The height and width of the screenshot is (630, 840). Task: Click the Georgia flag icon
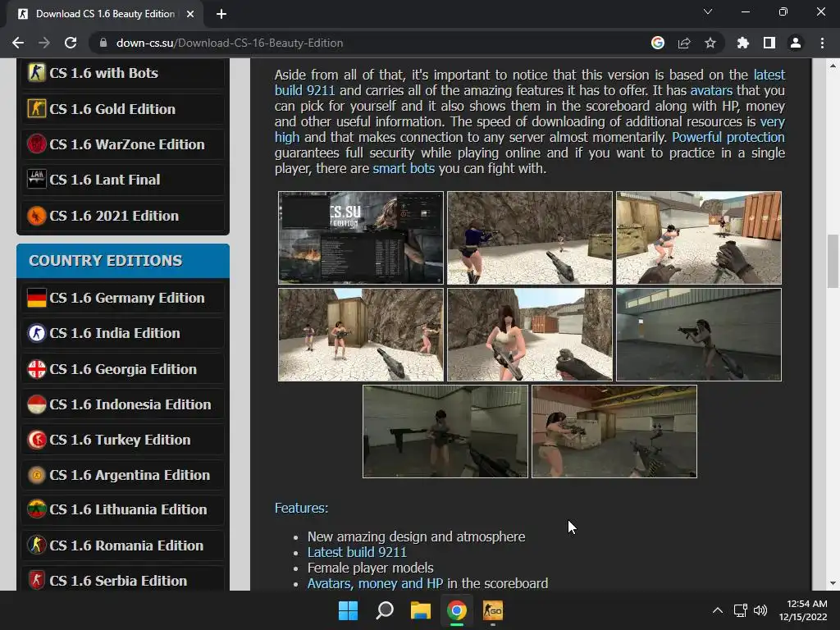coord(36,368)
